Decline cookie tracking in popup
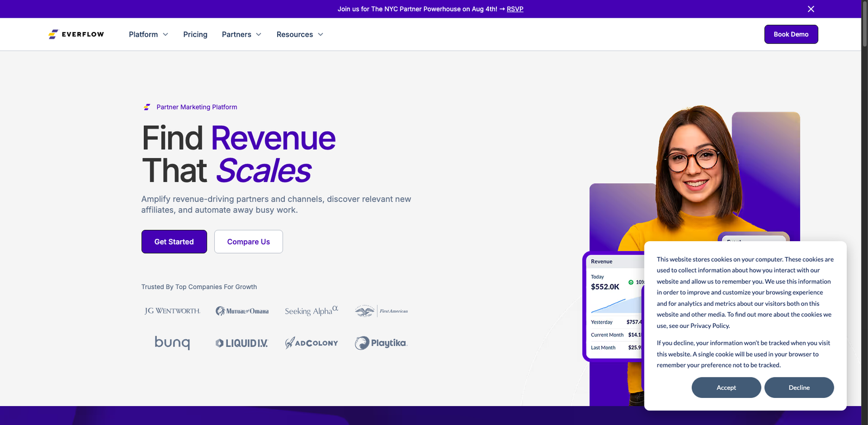The image size is (868, 425). click(x=799, y=388)
